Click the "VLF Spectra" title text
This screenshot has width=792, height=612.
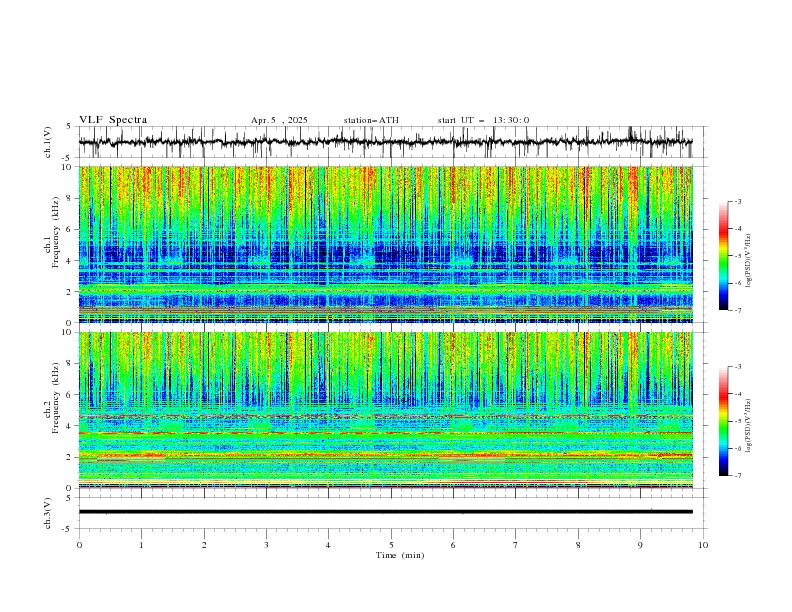[x=113, y=120]
